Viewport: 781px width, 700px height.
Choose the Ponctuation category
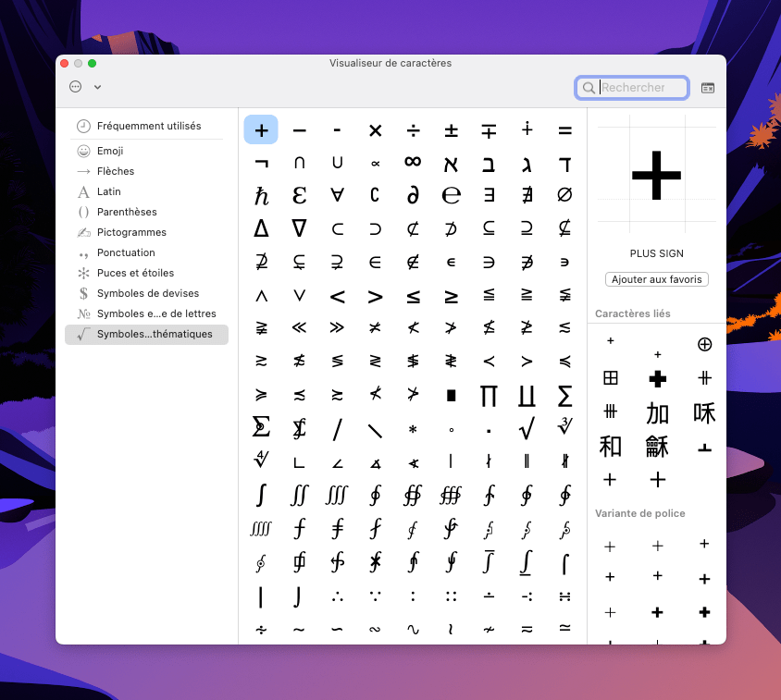pyautogui.click(x=125, y=252)
